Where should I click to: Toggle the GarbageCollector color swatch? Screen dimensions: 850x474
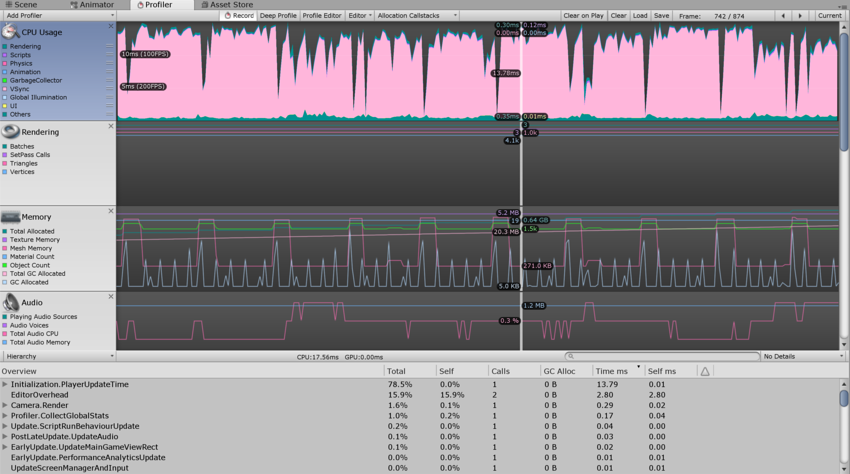(5, 80)
